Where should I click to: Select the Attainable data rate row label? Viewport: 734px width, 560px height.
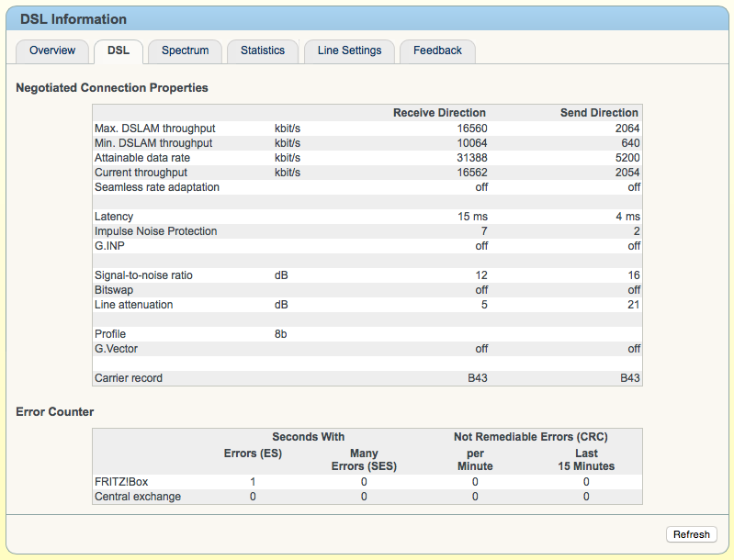pos(142,158)
